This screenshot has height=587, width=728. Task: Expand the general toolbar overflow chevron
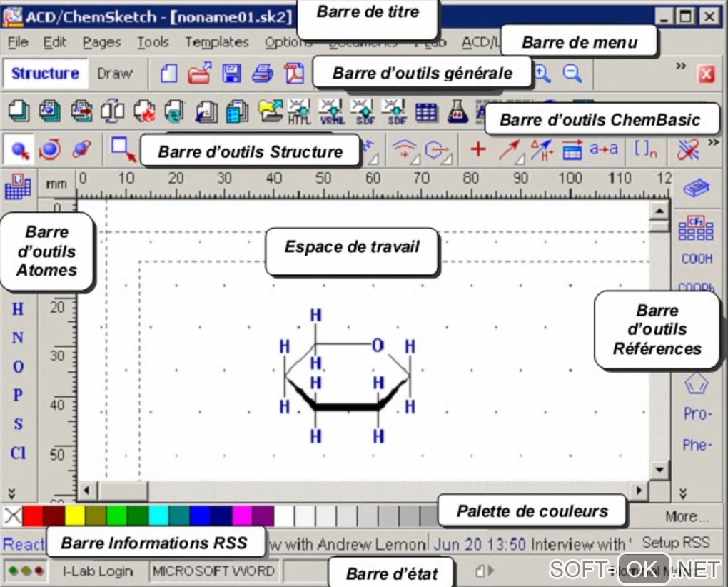tap(681, 66)
